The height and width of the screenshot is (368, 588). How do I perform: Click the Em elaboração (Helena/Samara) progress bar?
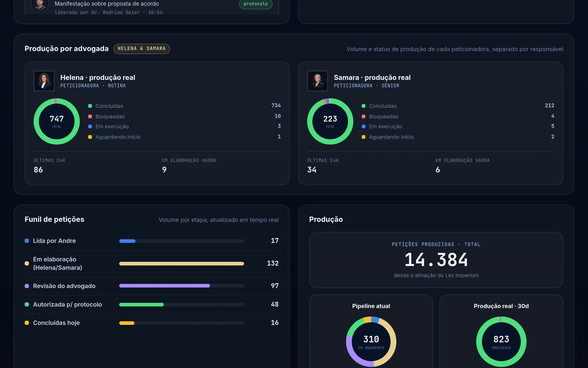pos(182,263)
